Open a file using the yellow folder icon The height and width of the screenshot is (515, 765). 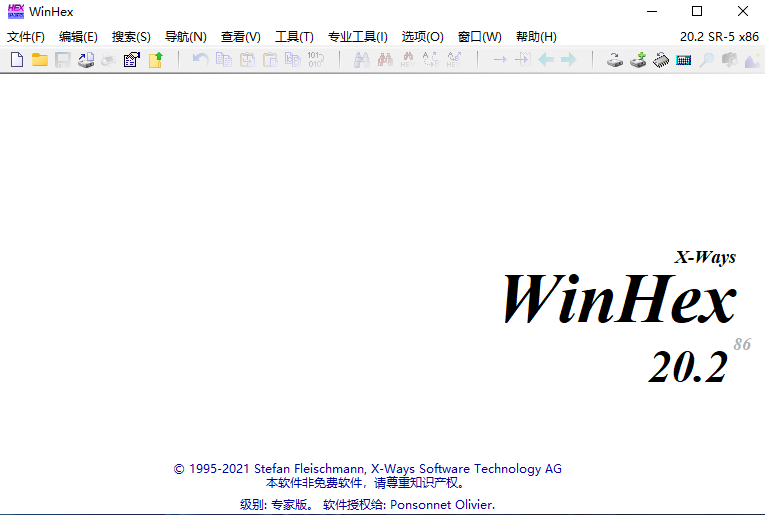pyautogui.click(x=40, y=59)
